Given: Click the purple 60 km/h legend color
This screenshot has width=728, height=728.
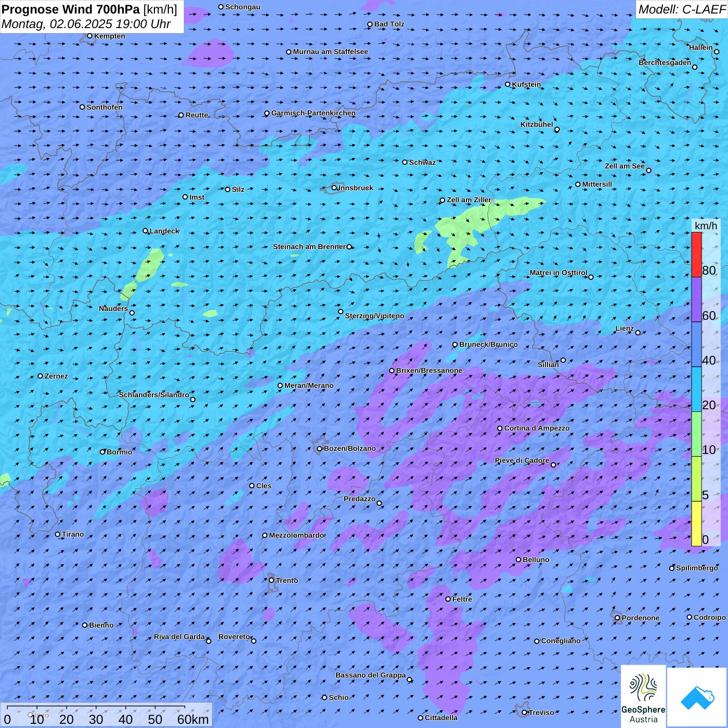Looking at the screenshot, I should pyautogui.click(x=696, y=300).
